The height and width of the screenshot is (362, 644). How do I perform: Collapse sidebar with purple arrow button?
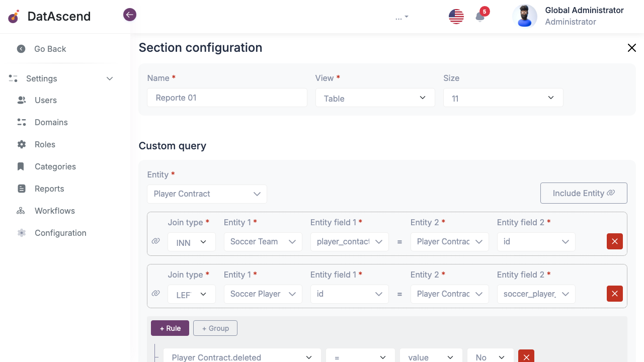point(130,15)
